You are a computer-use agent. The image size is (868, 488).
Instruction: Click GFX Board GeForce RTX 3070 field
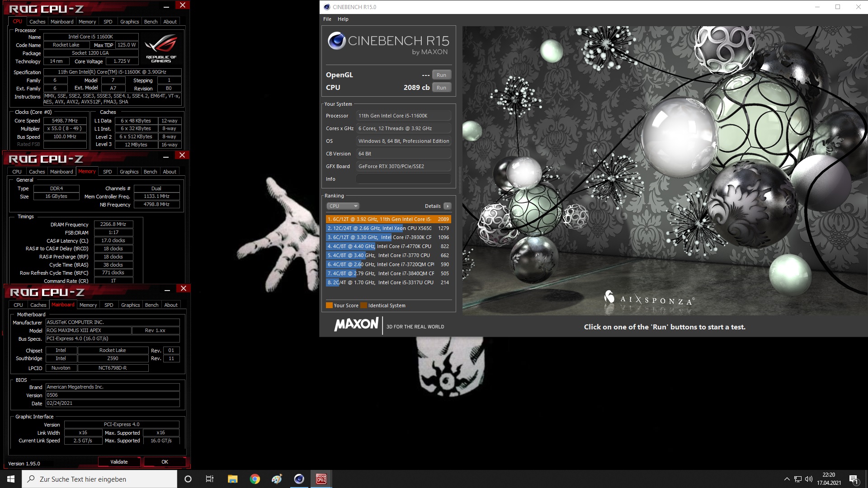point(403,166)
